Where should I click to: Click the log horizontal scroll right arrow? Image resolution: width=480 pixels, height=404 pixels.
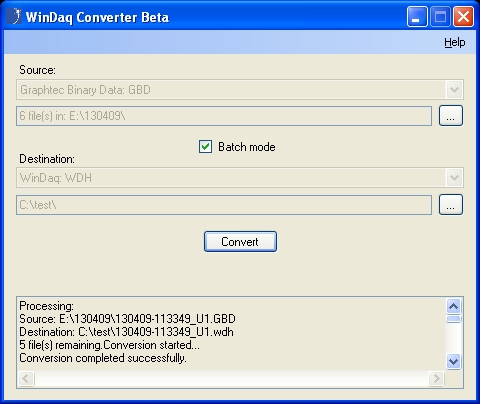point(436,378)
